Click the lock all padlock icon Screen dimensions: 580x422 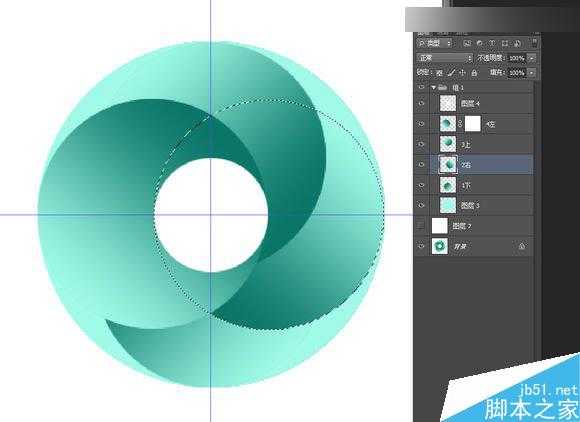(x=474, y=73)
